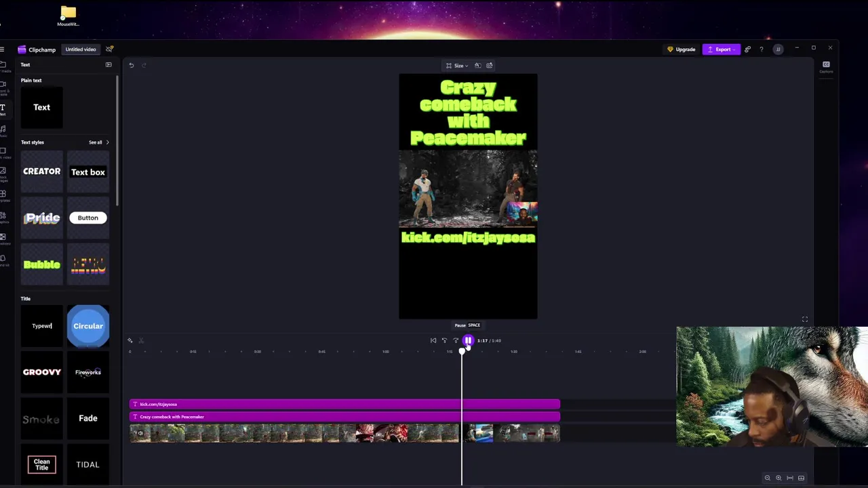
Task: Click the background removal icon beside Size
Action: point(477,66)
